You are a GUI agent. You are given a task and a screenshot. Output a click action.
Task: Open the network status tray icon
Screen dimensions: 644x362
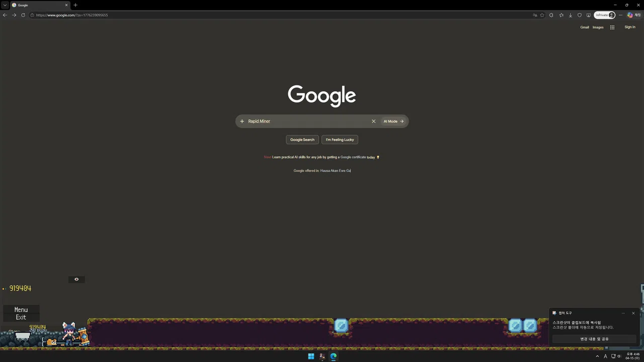(x=613, y=356)
